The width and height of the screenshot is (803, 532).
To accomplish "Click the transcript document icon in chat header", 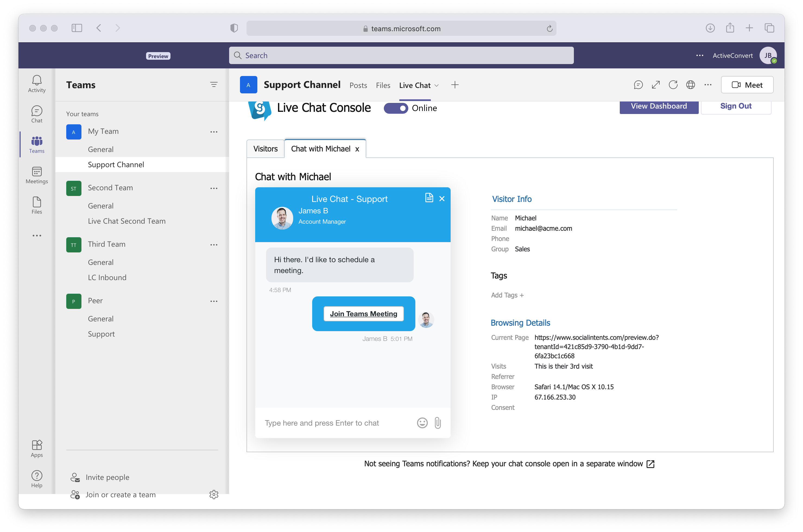I will 429,198.
